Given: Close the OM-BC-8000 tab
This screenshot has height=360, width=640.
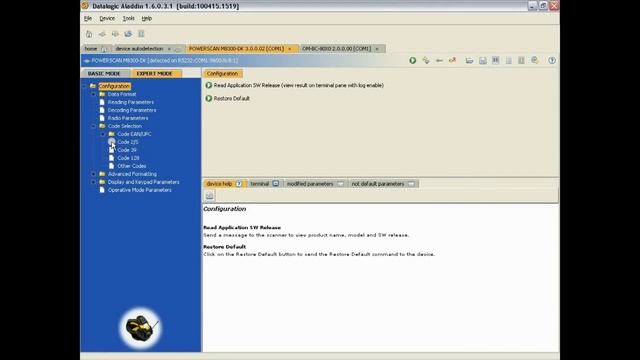Looking at the screenshot, I should [377, 49].
